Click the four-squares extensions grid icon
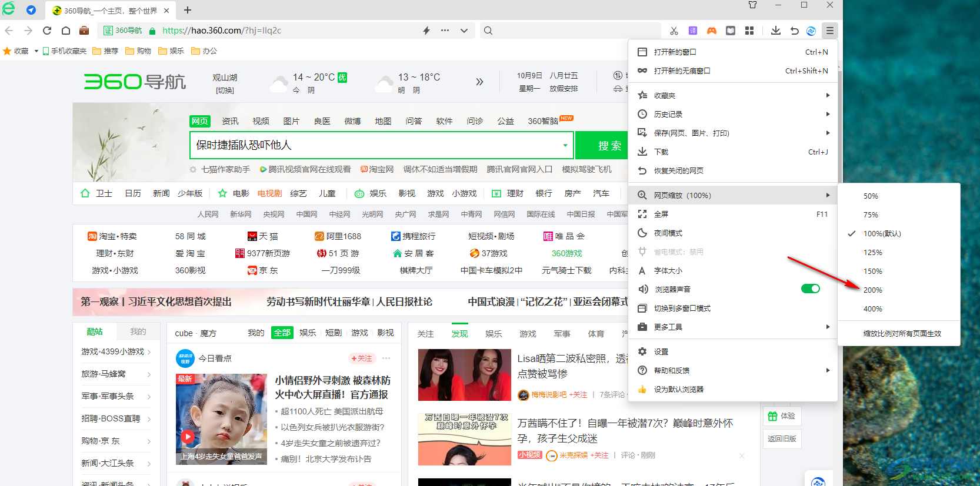Screen dimensions: 980x486 click(749, 31)
